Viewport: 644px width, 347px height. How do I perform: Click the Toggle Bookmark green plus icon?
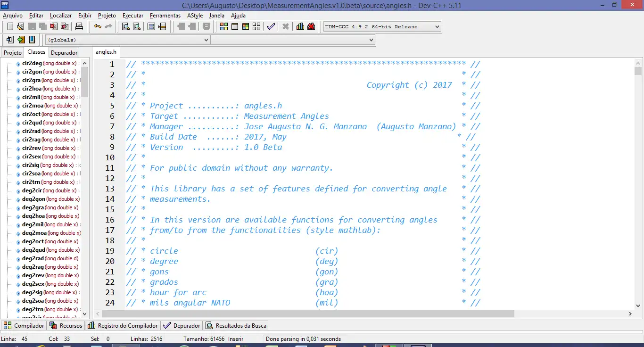(21, 40)
